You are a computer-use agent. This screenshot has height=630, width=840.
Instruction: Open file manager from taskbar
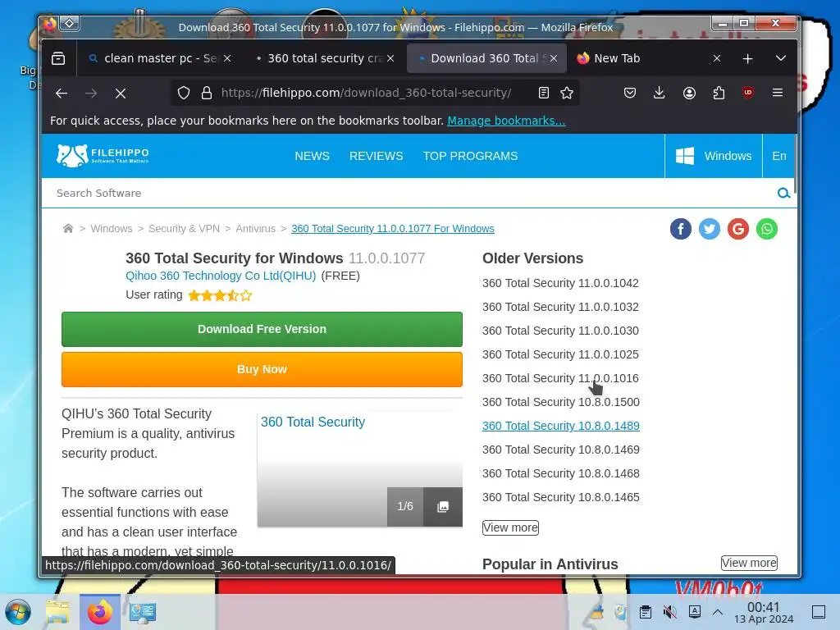57,612
